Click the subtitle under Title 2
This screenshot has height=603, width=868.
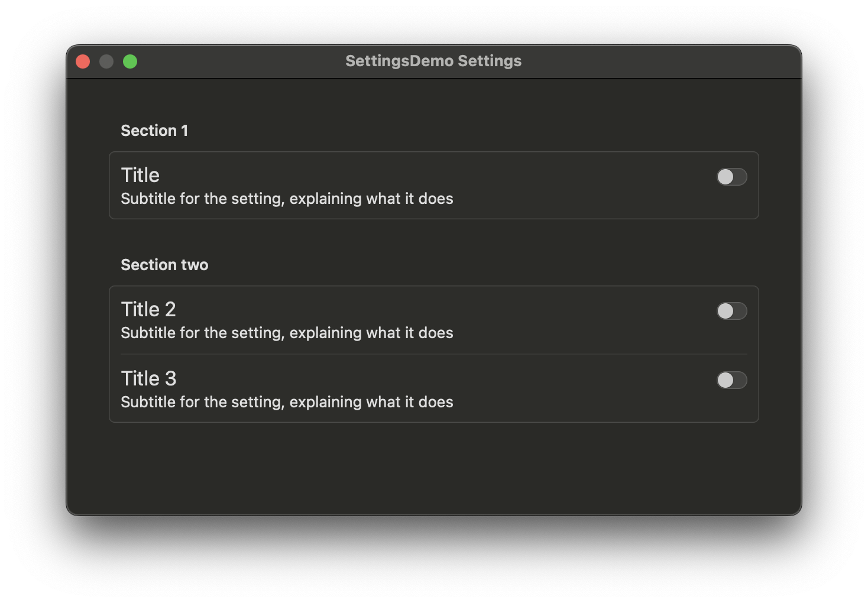(x=287, y=333)
